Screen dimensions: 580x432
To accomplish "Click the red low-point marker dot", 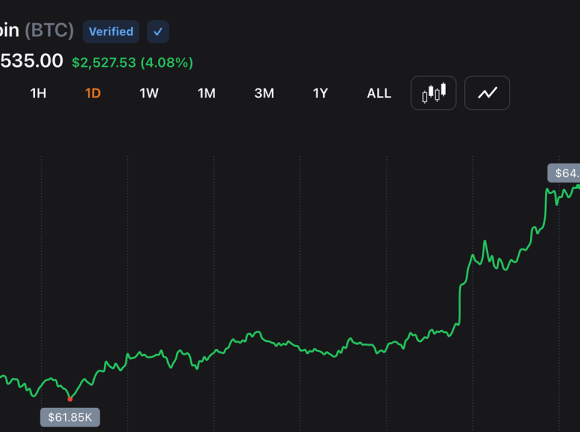I will (70, 399).
